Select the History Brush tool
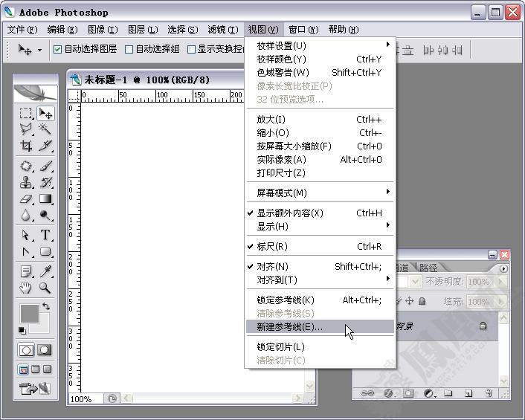The width and height of the screenshot is (525, 420). 45,182
